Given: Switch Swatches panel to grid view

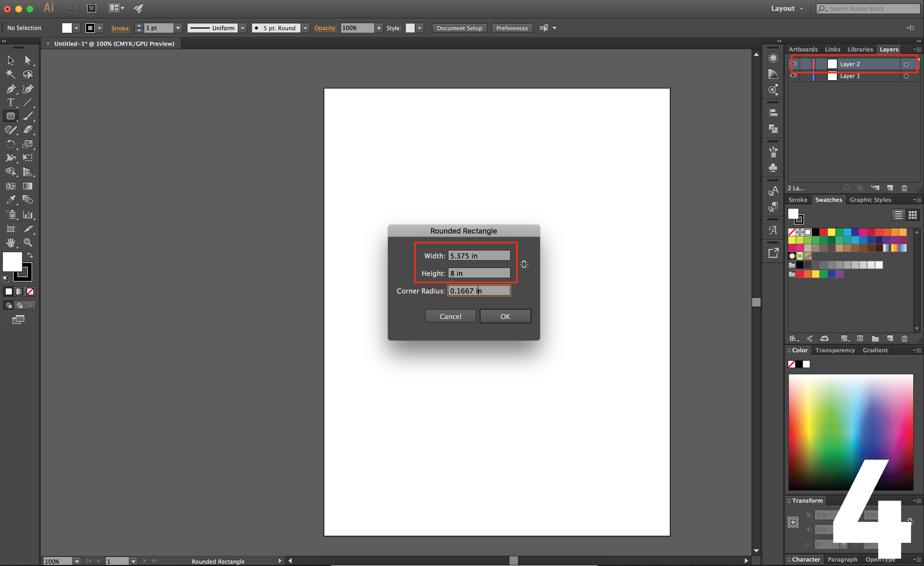Looking at the screenshot, I should point(913,215).
